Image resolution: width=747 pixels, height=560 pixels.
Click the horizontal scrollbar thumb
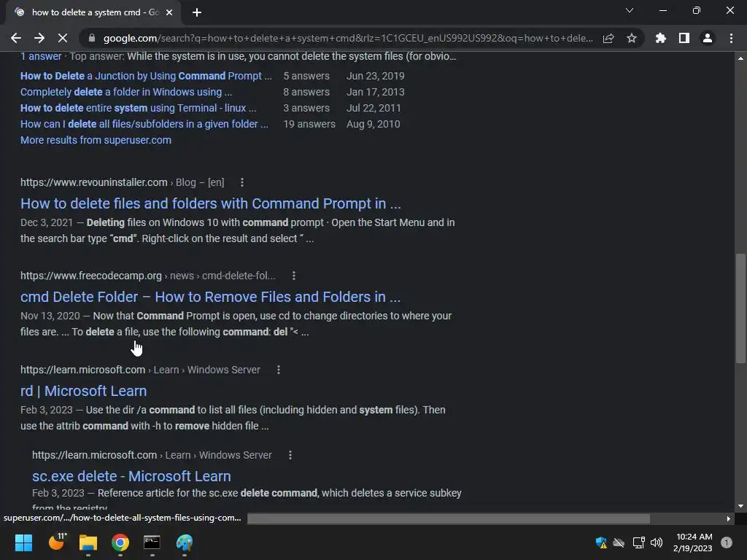[x=449, y=519]
